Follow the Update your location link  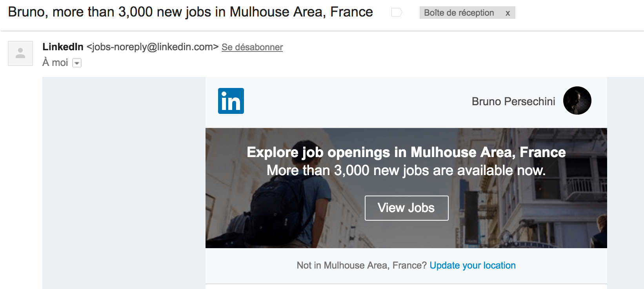472,265
